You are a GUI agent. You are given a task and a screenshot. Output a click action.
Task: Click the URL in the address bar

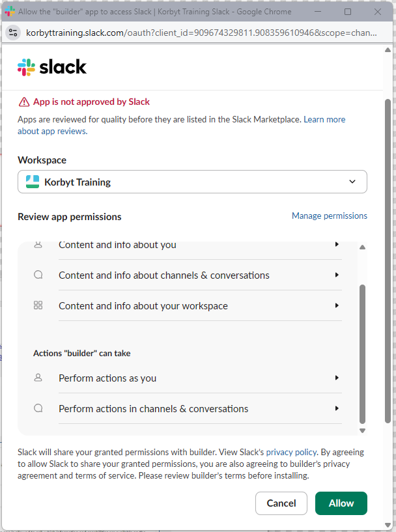(201, 33)
